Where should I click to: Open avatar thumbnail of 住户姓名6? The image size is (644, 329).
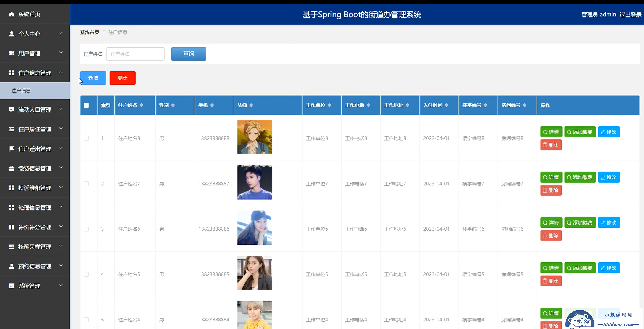click(255, 227)
